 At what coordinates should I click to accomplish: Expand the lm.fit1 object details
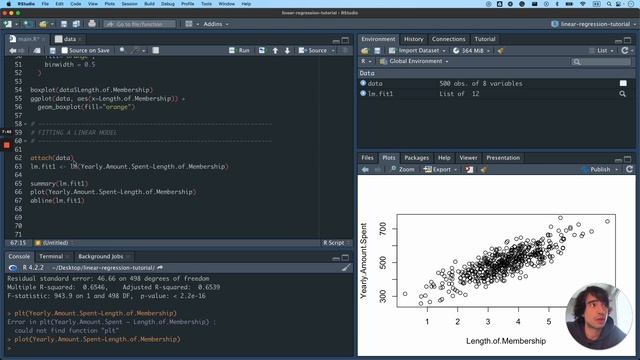coord(363,93)
